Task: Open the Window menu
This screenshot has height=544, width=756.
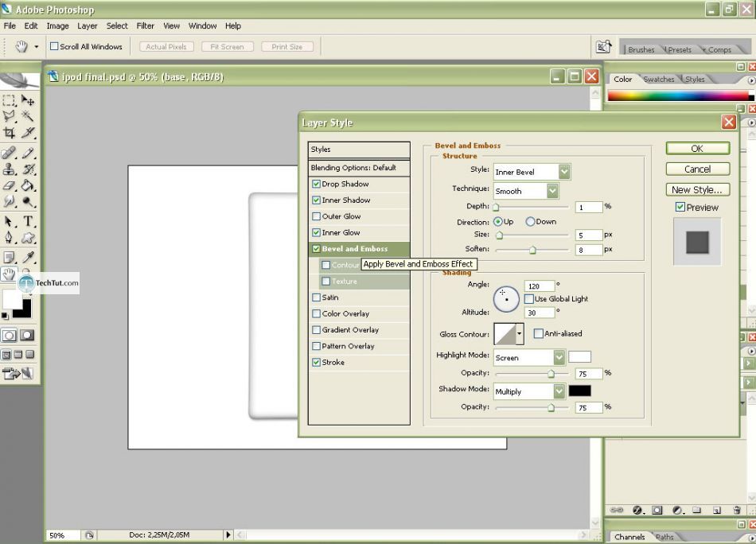Action: click(202, 26)
